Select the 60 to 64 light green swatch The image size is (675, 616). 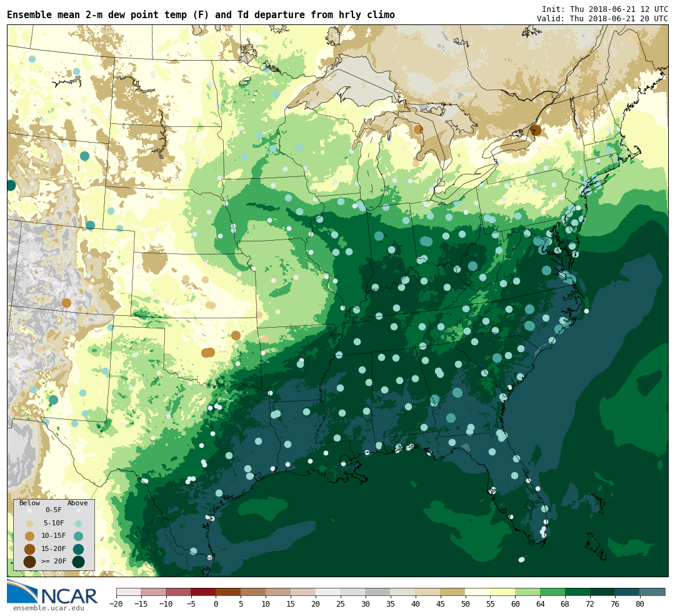527,592
